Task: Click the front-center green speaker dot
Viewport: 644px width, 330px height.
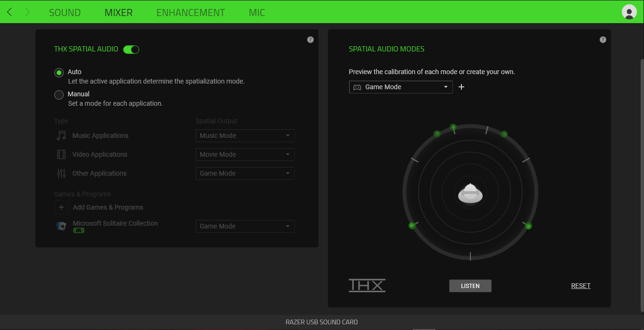Action: pyautogui.click(x=453, y=127)
